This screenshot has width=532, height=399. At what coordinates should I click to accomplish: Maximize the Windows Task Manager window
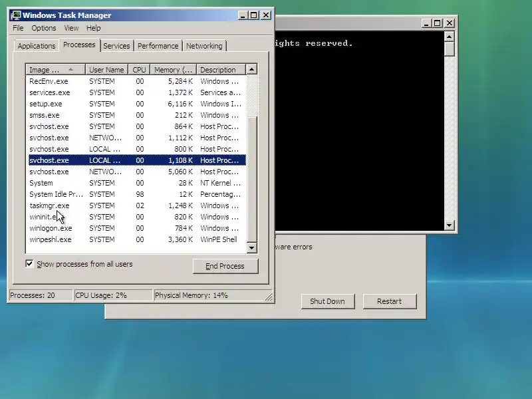pyautogui.click(x=254, y=15)
